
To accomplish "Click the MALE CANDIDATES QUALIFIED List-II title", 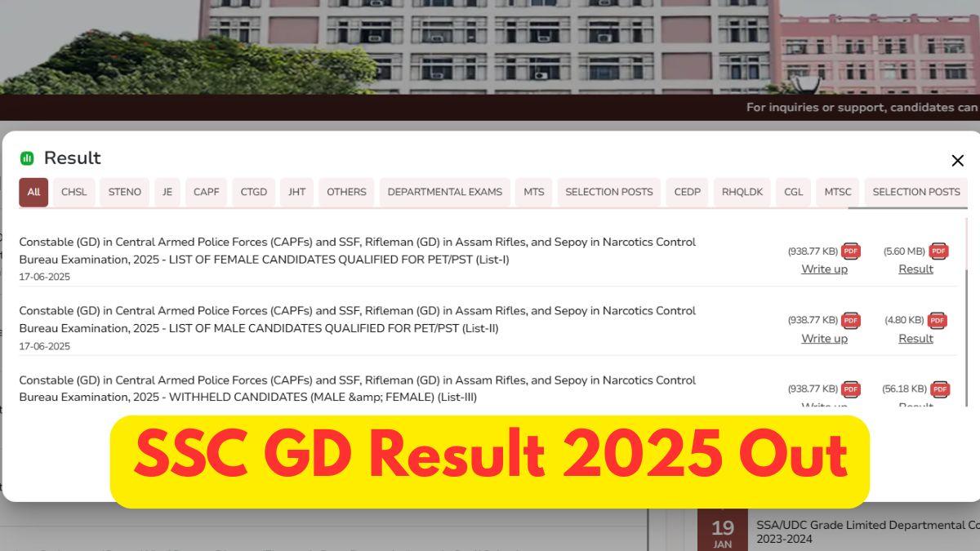I will point(358,320).
